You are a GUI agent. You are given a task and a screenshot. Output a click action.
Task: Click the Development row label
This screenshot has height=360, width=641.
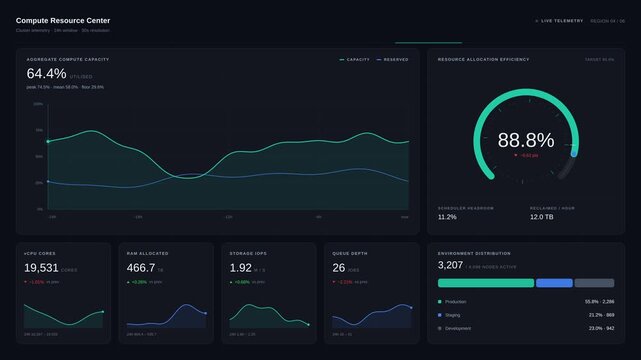[458, 328]
